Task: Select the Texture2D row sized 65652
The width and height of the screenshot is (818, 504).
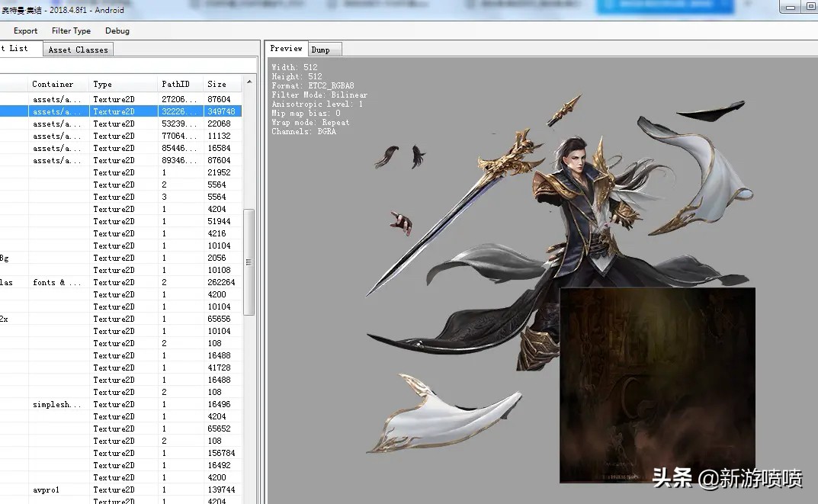Action: point(121,429)
